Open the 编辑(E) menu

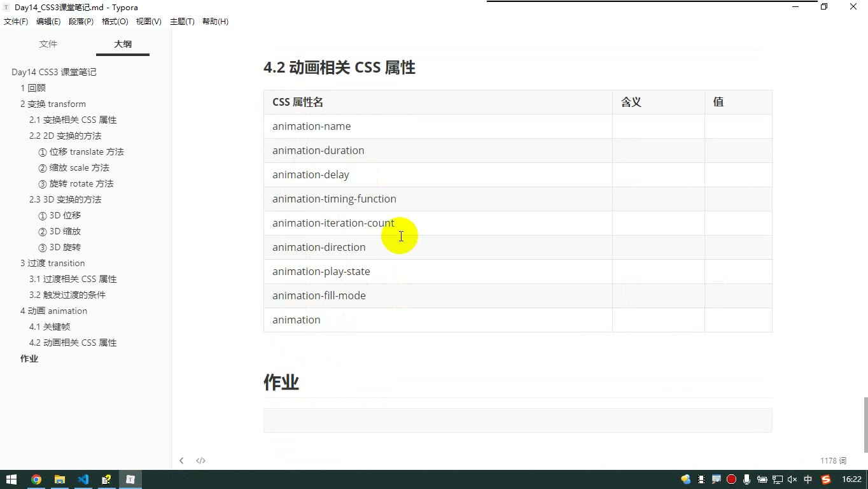(x=48, y=21)
